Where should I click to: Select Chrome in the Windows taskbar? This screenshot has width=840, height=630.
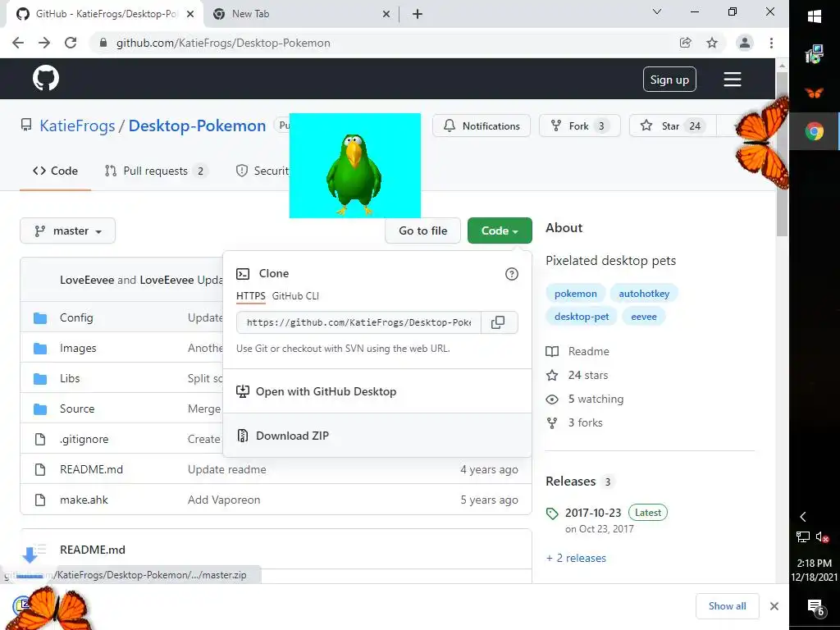815,131
